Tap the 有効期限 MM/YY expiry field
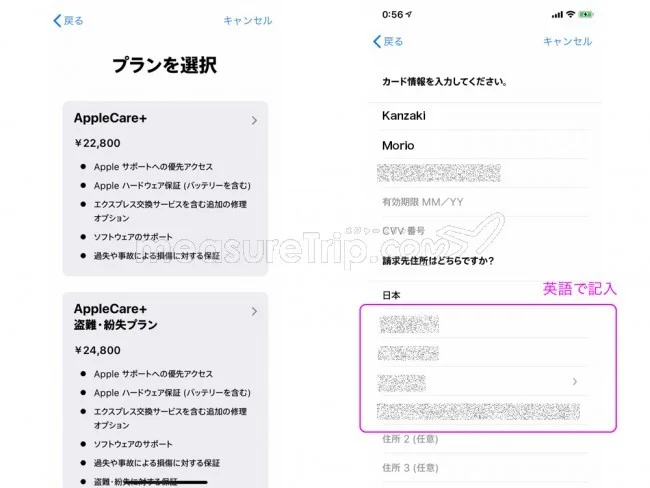This screenshot has height=488, width=650. [x=485, y=202]
